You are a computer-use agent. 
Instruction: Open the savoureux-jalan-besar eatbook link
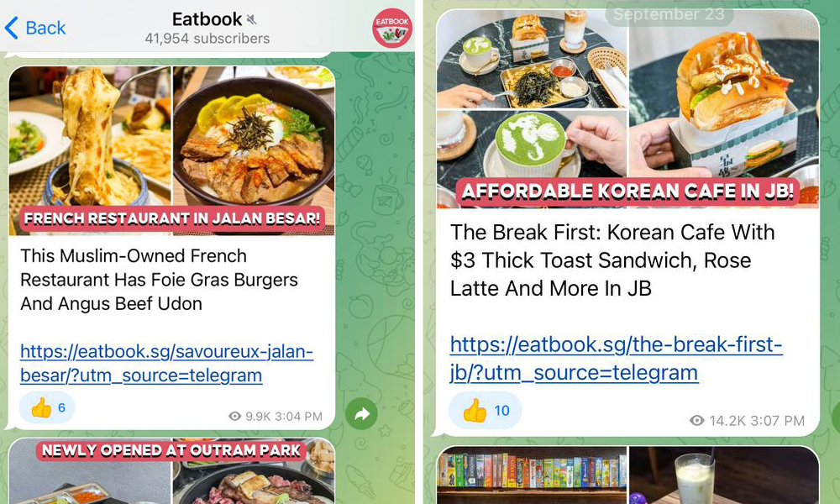pos(166,363)
